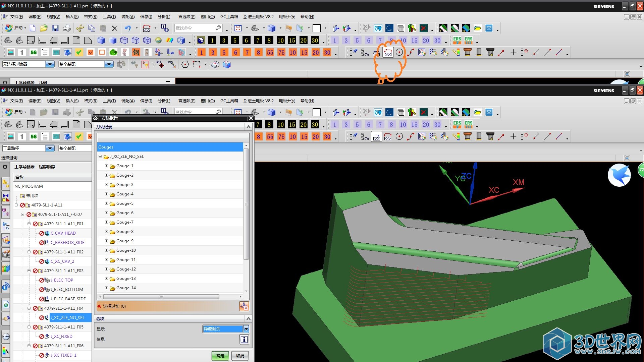Click the Save disk icon in top window
This screenshot has height=362, width=644.
point(55,28)
